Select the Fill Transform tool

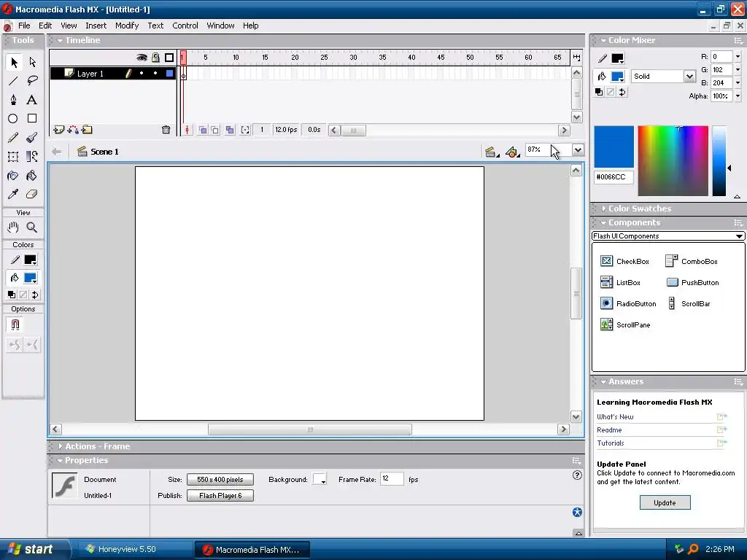coord(32,157)
